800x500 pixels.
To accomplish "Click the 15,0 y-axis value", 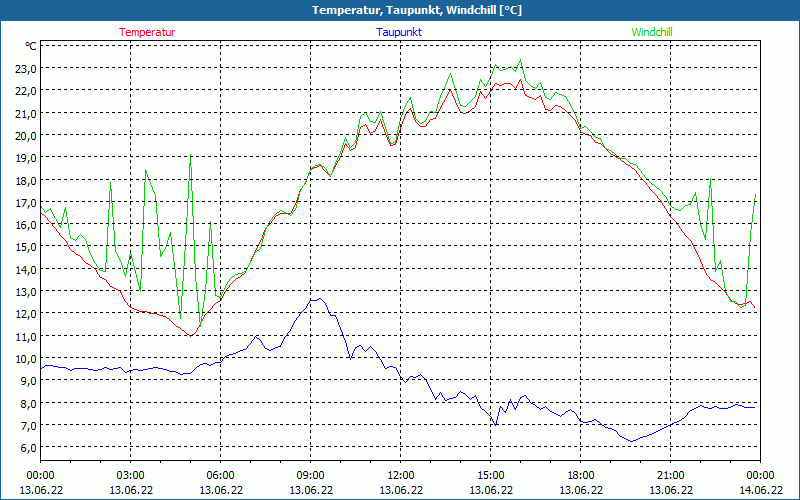I will click(x=26, y=247).
